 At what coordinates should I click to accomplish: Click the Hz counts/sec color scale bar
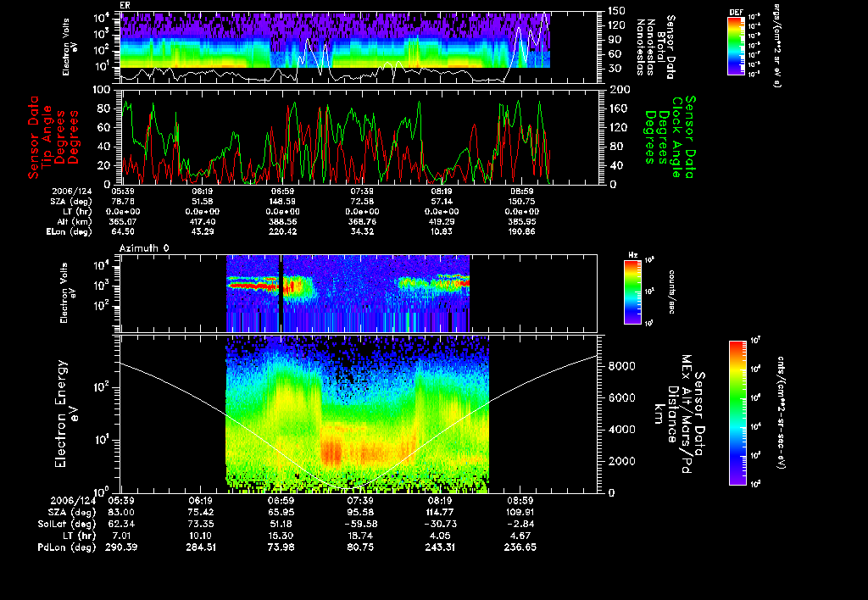[632, 292]
